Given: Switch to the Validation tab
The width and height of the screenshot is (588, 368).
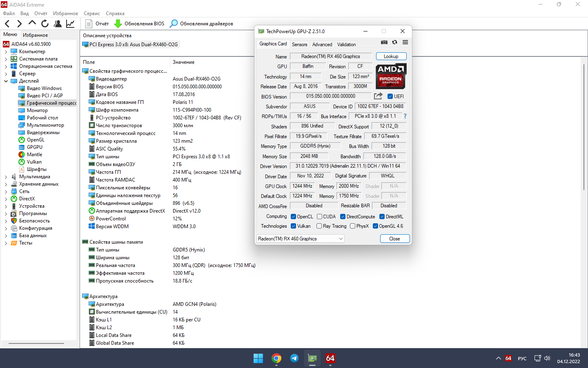Looking at the screenshot, I should (x=346, y=45).
